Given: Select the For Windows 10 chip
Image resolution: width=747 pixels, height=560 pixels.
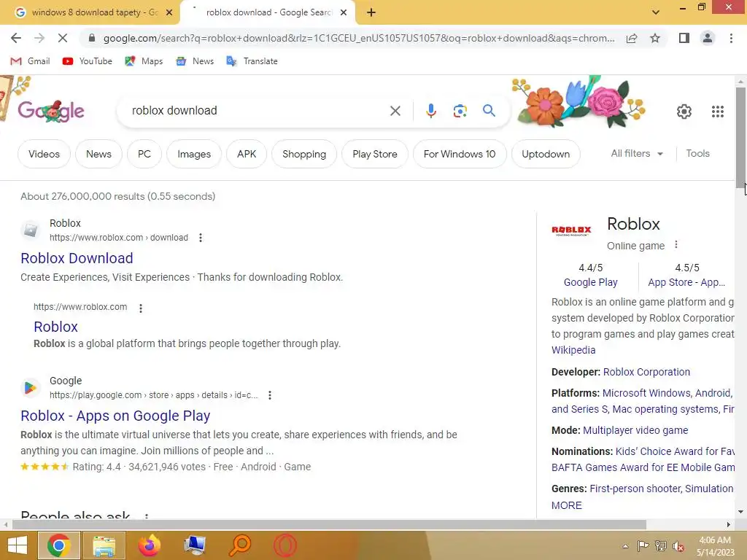Looking at the screenshot, I should (460, 154).
